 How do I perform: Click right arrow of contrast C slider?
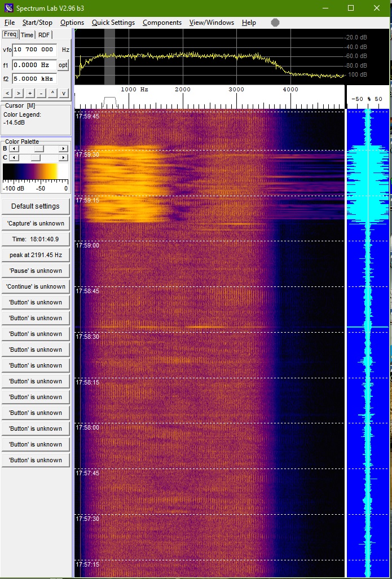[64, 158]
